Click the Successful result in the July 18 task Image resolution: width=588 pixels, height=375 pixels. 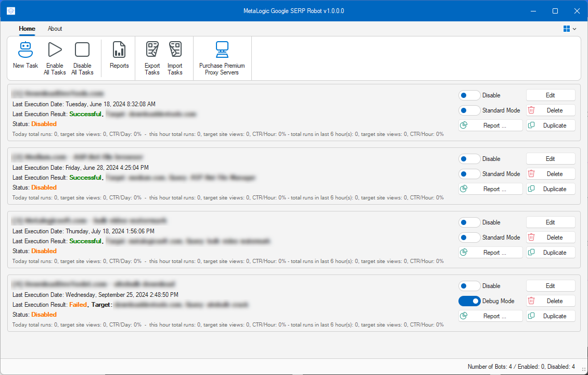pyautogui.click(x=85, y=241)
